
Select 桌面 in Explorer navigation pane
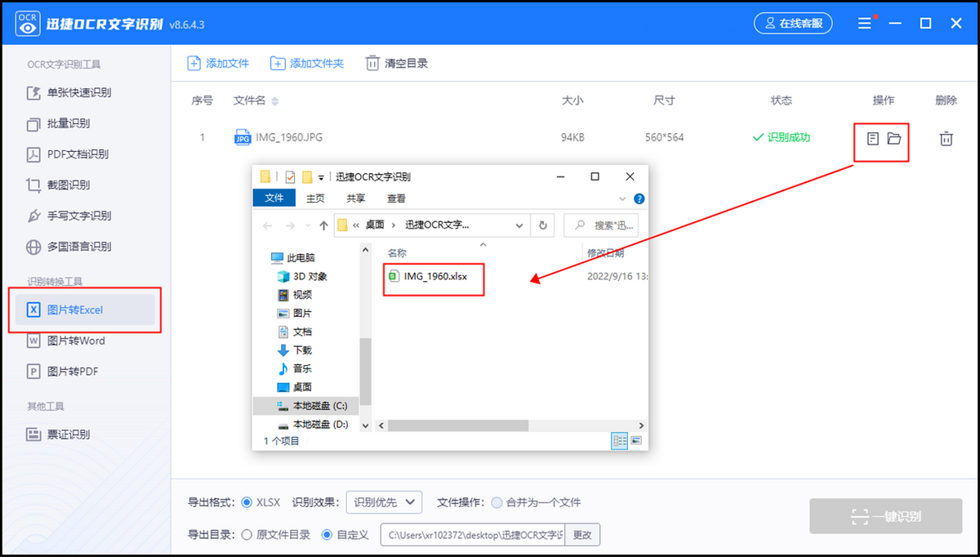pos(294,387)
